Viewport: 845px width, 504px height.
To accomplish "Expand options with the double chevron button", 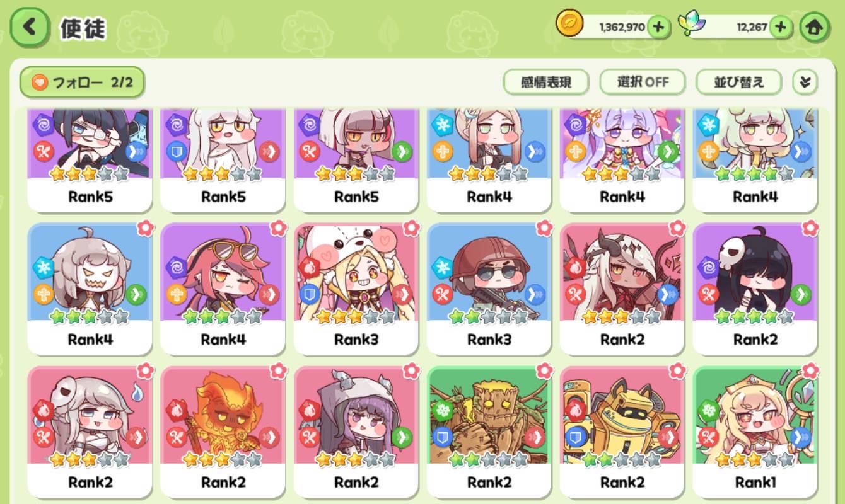I will point(804,82).
